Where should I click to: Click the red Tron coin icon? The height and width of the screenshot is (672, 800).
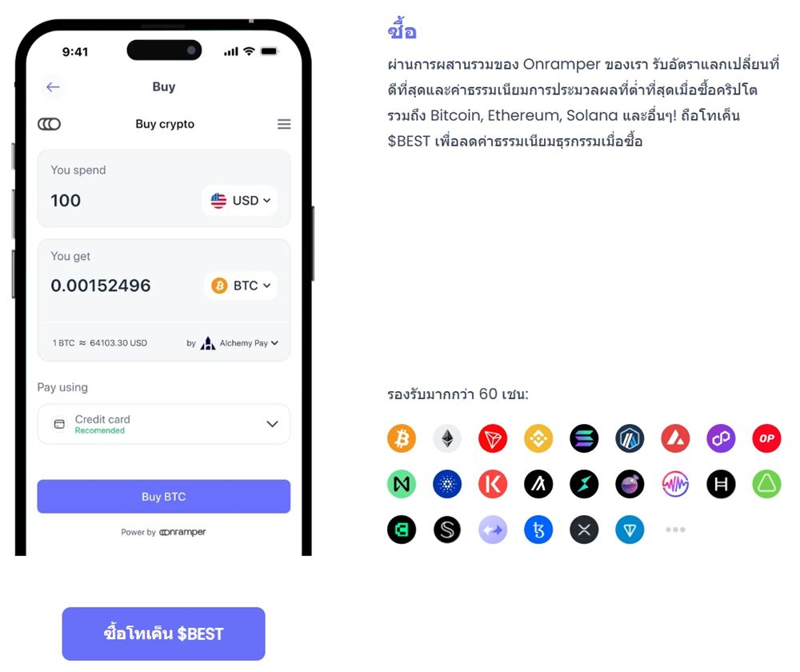[493, 438]
